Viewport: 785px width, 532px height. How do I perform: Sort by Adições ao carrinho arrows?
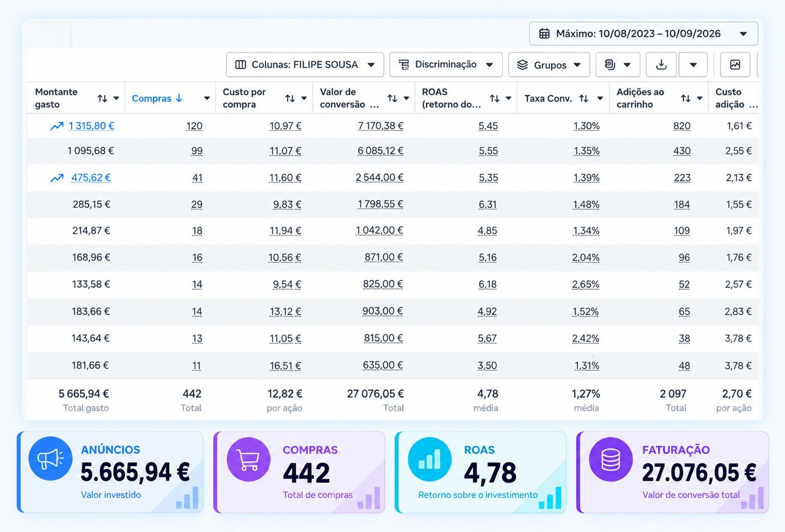(686, 98)
